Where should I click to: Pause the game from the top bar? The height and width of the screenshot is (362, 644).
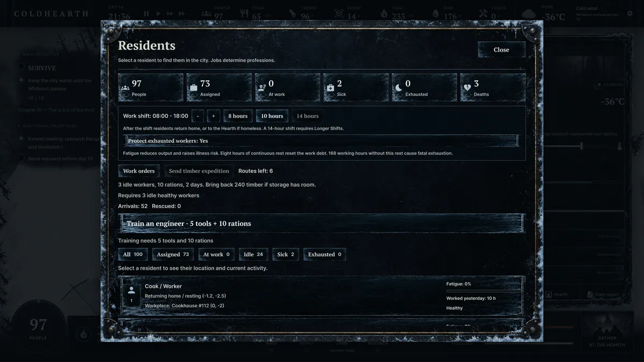point(147,14)
